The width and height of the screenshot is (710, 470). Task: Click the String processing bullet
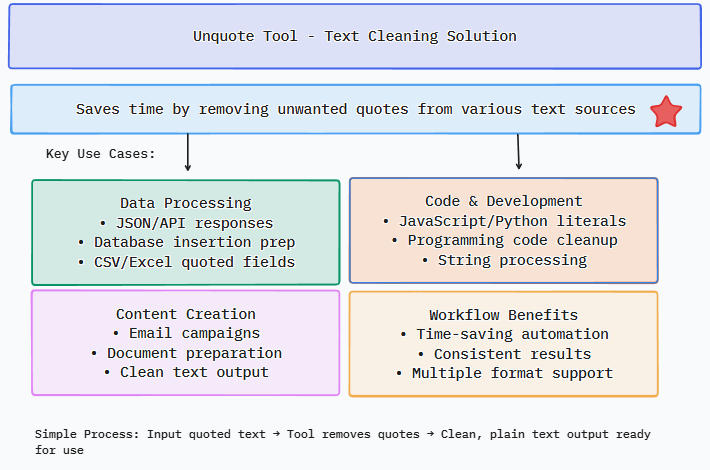point(504,260)
